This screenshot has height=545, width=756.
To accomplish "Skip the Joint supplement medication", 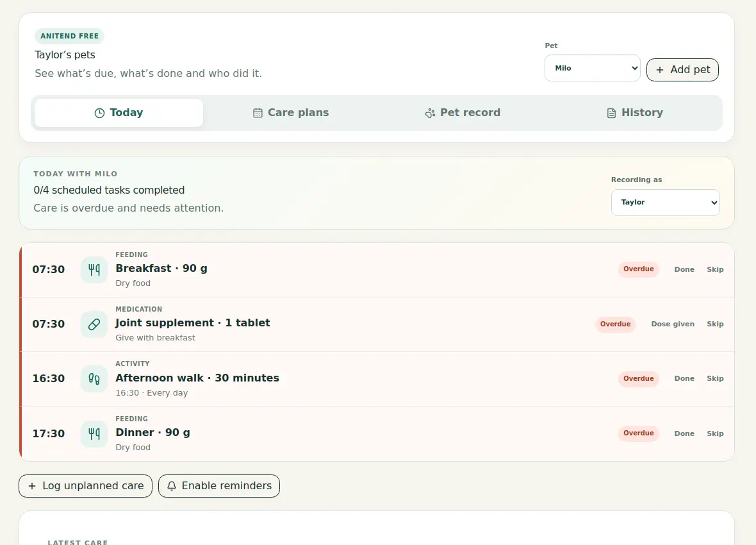I will (715, 324).
